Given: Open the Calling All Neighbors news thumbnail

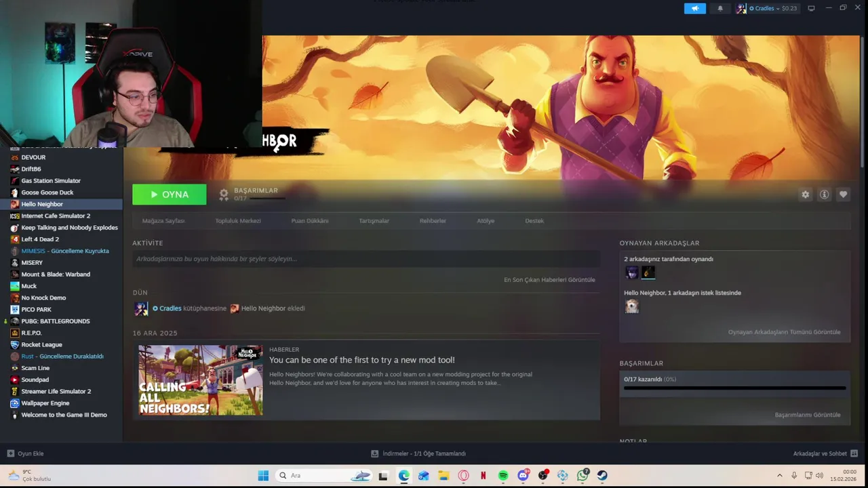Looking at the screenshot, I should 201,380.
